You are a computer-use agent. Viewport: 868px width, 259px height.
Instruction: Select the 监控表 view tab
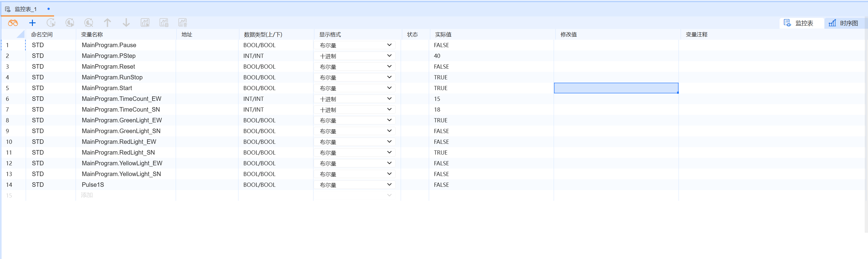(x=799, y=23)
